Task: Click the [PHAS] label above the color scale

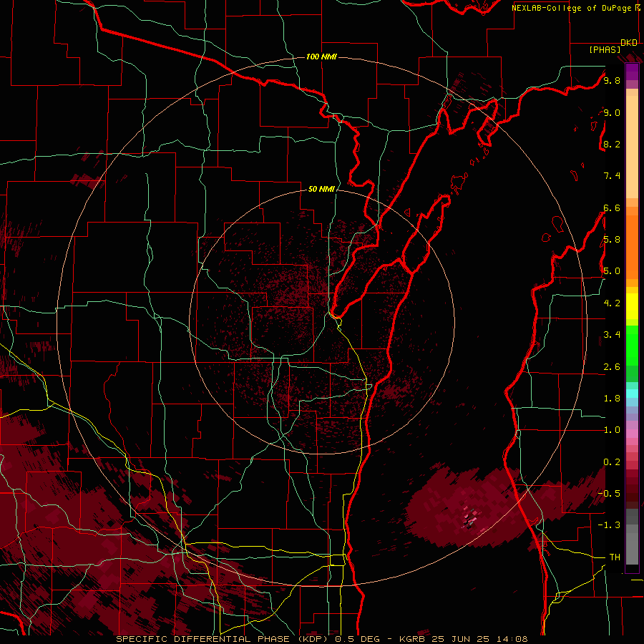Action: (605, 50)
